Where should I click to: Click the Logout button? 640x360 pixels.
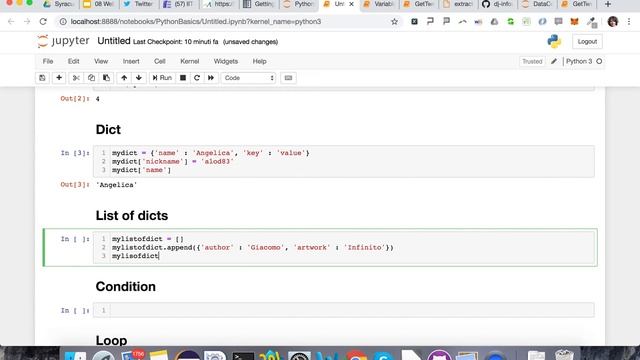587,42
